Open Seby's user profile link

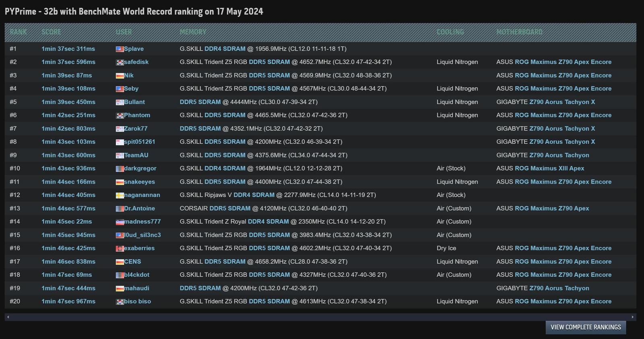tap(131, 88)
